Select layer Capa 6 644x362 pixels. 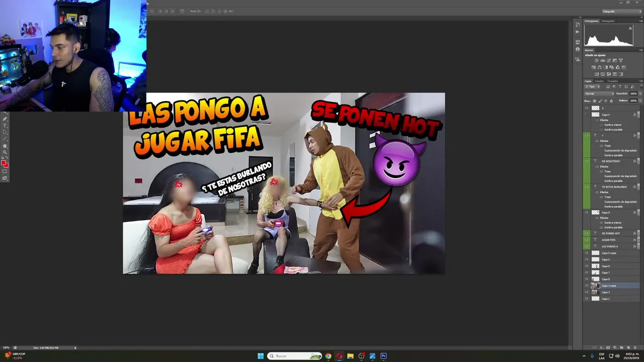[612, 266]
